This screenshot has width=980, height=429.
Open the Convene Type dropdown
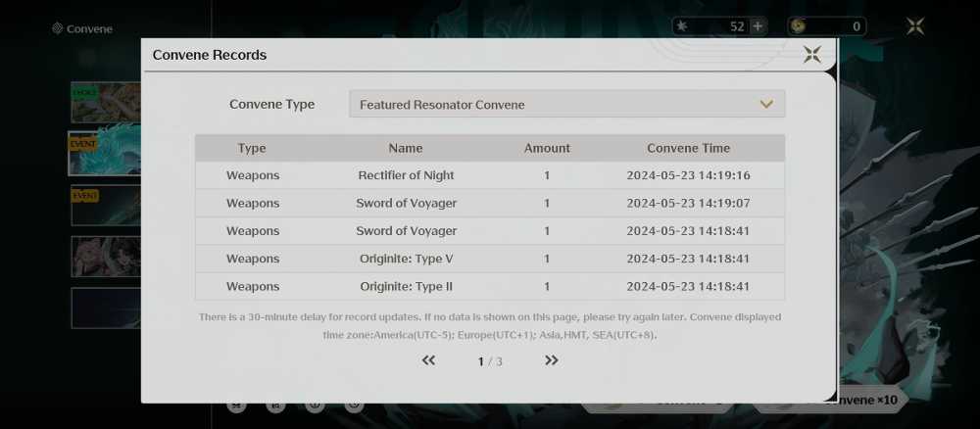pyautogui.click(x=566, y=104)
